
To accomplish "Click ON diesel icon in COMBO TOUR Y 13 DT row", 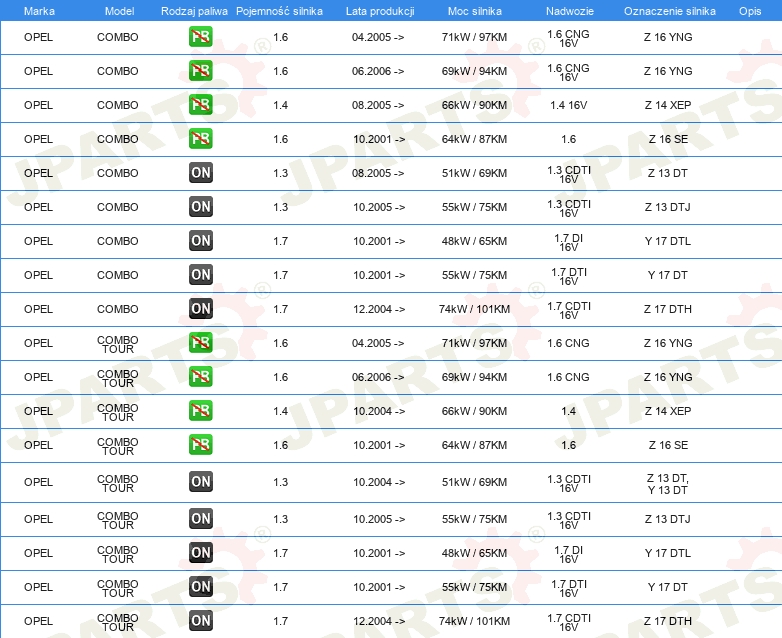I will [200, 482].
